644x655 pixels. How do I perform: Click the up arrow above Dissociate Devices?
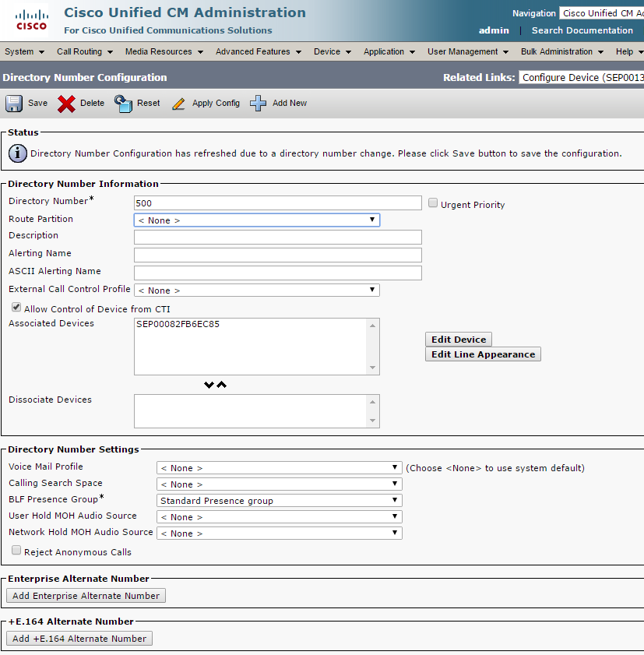[222, 385]
